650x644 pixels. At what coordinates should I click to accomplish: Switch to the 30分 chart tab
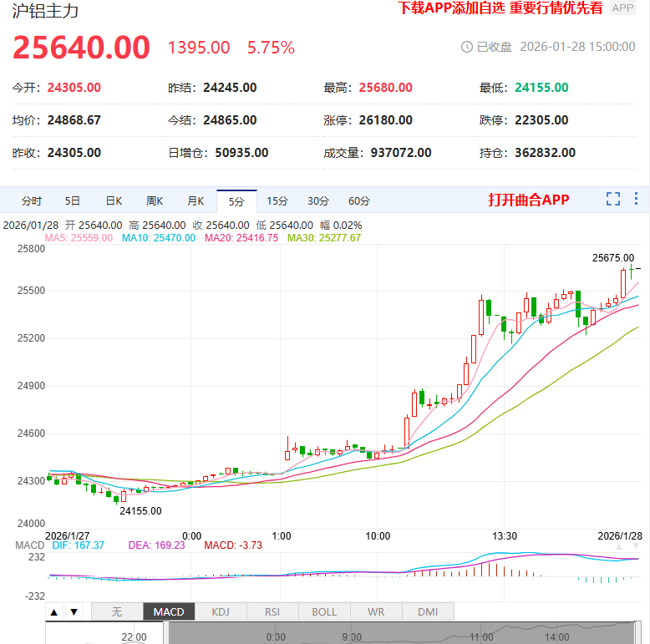(318, 201)
